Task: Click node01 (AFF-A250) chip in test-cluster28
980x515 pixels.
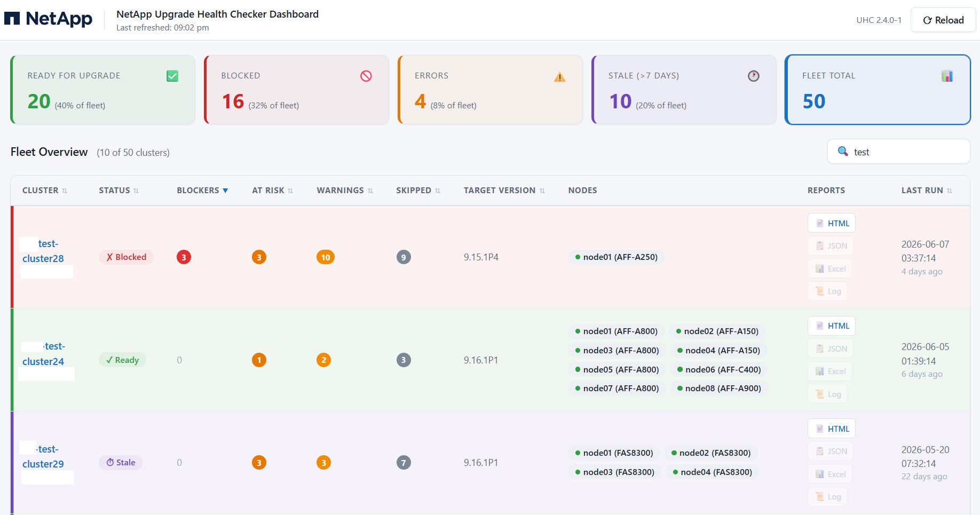Action: [616, 257]
